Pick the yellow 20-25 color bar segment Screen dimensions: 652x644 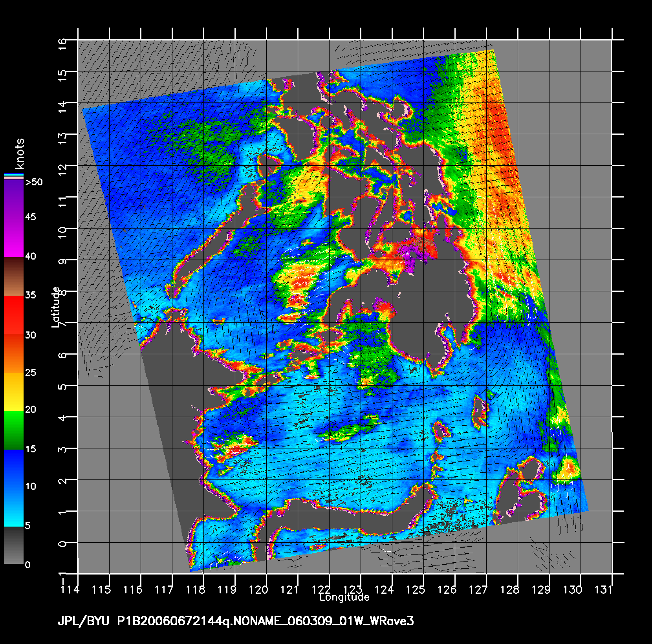coord(14,392)
